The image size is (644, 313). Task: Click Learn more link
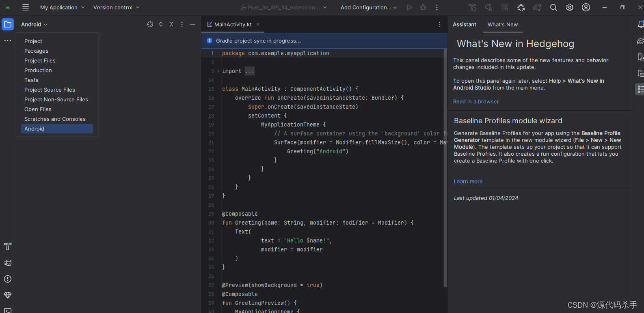468,181
